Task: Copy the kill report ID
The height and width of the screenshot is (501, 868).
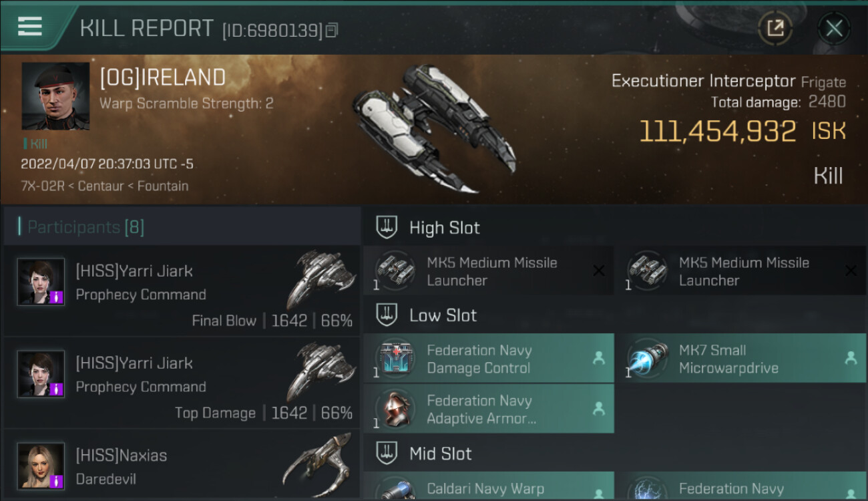Action: 332,30
